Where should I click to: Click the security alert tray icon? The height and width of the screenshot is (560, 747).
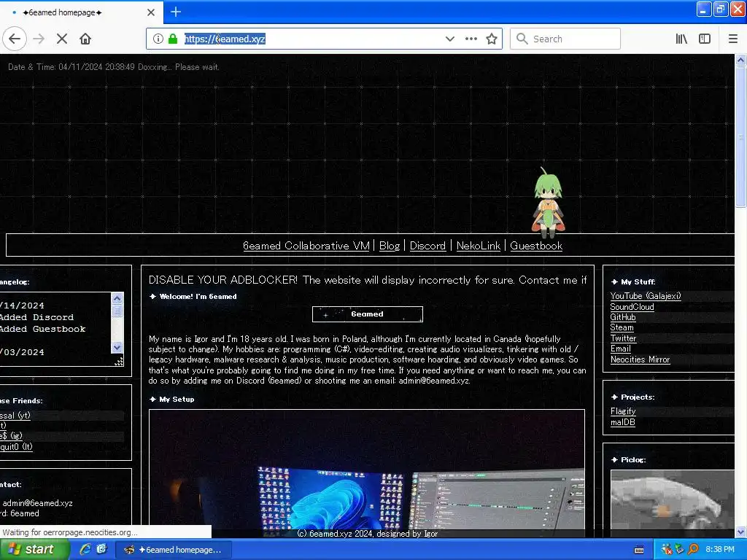tap(667, 550)
